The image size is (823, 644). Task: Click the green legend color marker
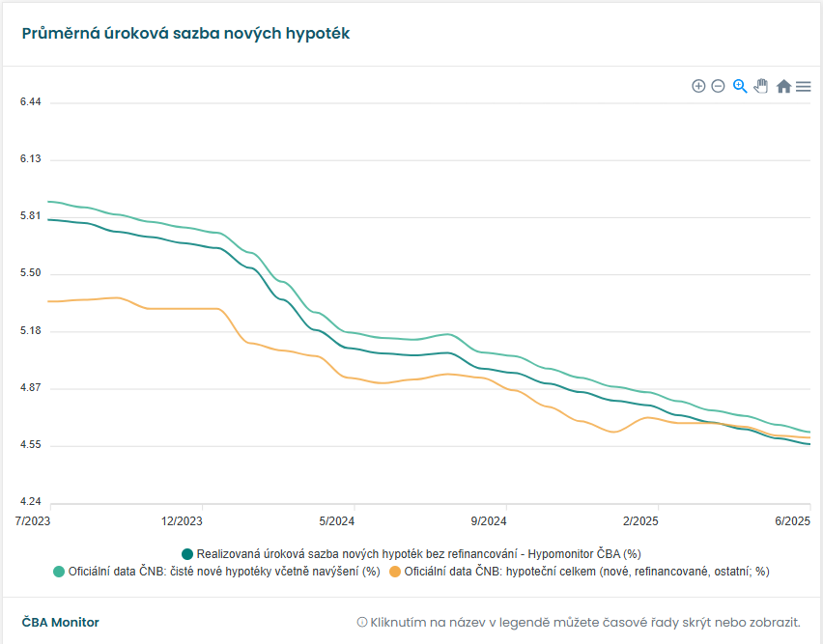point(61,571)
